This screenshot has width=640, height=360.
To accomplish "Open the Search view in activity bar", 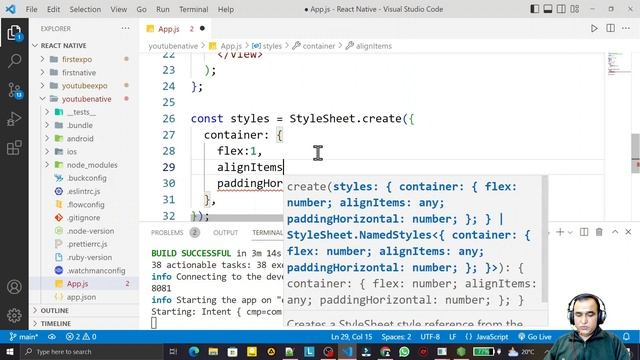I will pos(14,61).
